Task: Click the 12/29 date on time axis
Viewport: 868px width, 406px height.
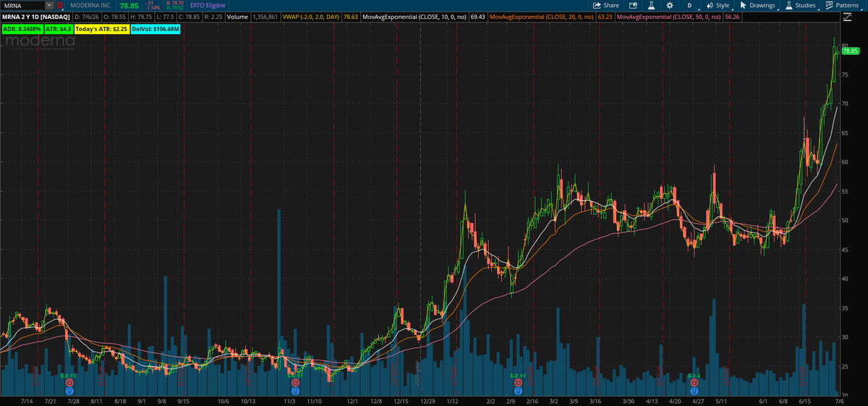Action: pos(427,400)
